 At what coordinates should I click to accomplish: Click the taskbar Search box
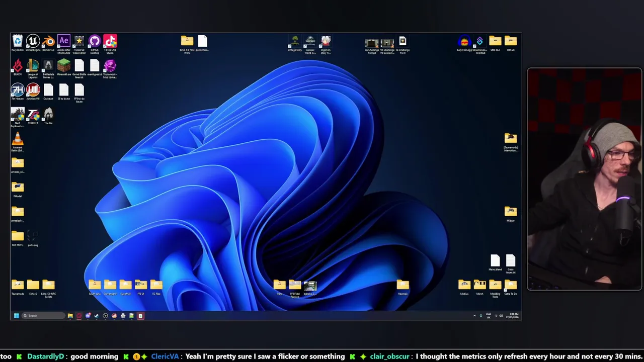(43, 316)
